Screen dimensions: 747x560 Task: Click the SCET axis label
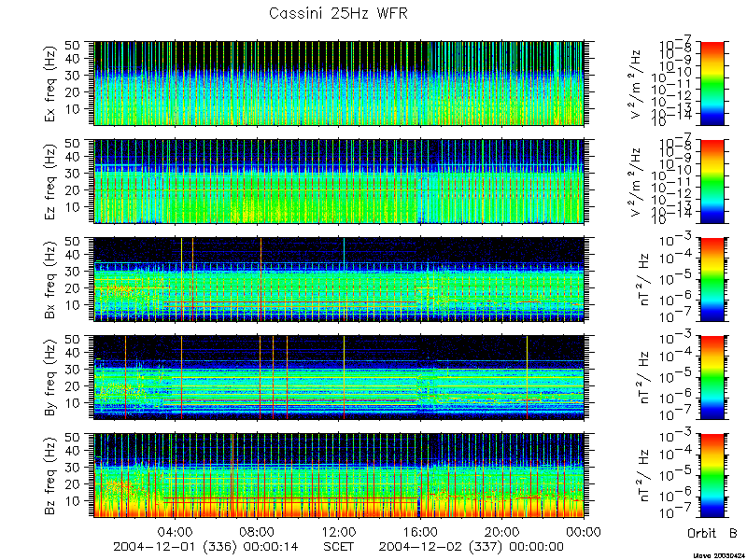click(x=338, y=546)
